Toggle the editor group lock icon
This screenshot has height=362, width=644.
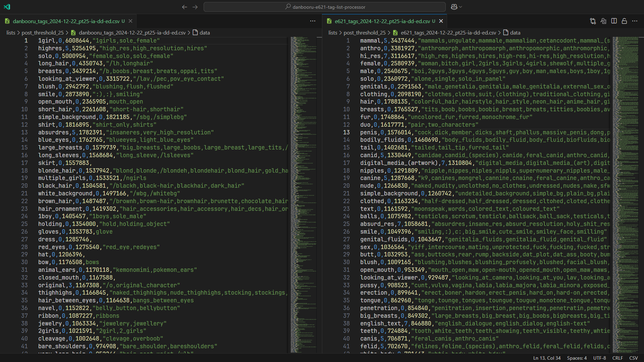pos(624,21)
